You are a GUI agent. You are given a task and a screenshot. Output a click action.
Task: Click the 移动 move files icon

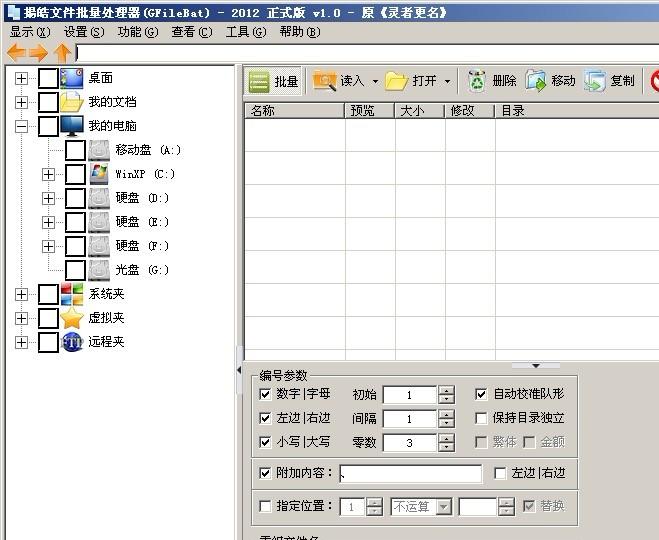pyautogui.click(x=536, y=81)
